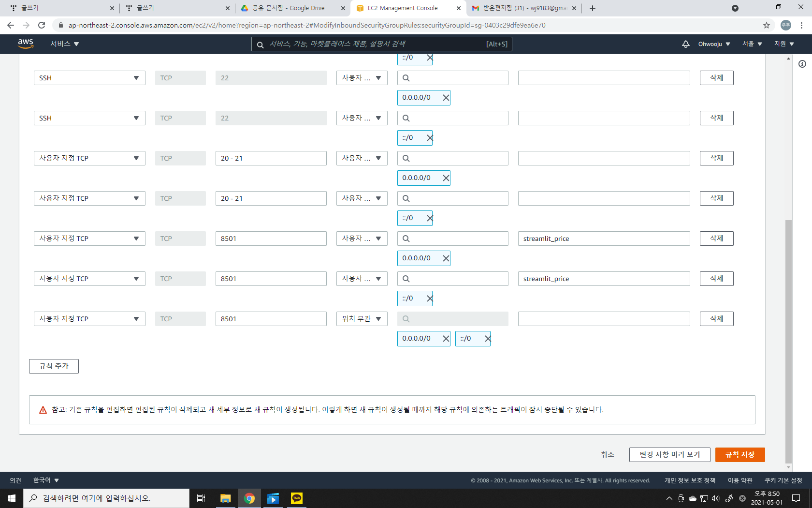Open type dropdown of second SSH rule
Viewport: 812px width, 508px height.
pyautogui.click(x=89, y=118)
